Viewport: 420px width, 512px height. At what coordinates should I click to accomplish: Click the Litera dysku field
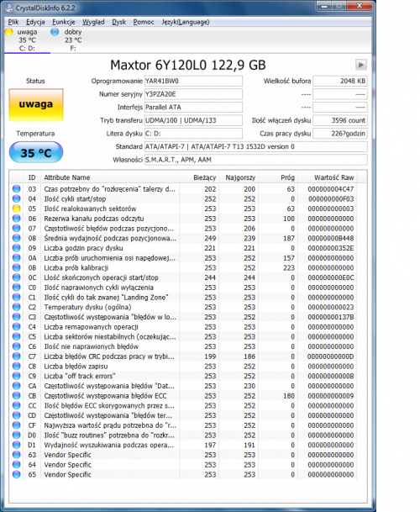tap(193, 133)
